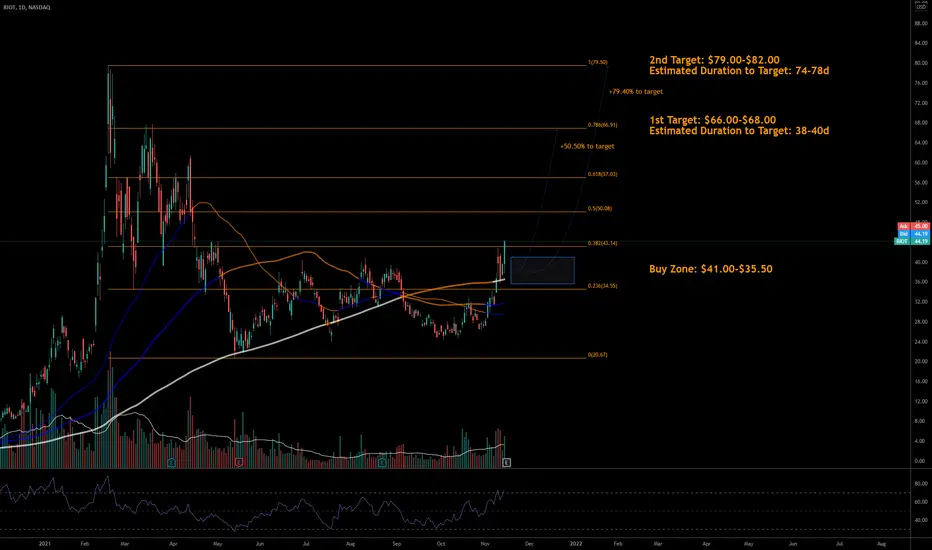The width and height of the screenshot is (932, 550).
Task: Click the blue Bid 44.19 price label
Action: tap(913, 234)
